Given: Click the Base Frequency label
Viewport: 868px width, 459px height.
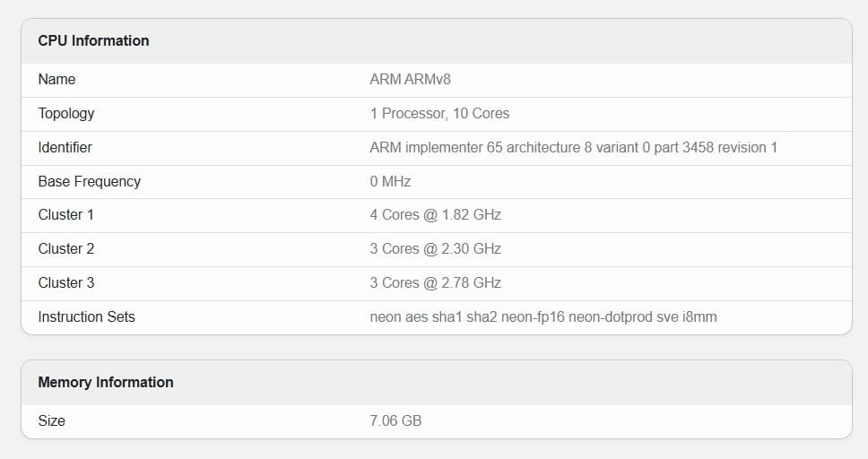Looking at the screenshot, I should [89, 181].
